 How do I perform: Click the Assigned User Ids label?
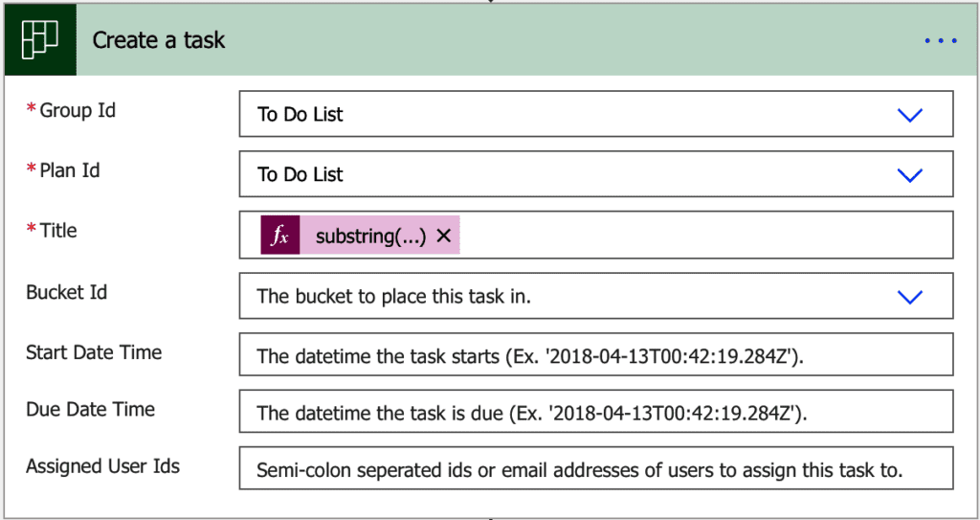pos(102,466)
